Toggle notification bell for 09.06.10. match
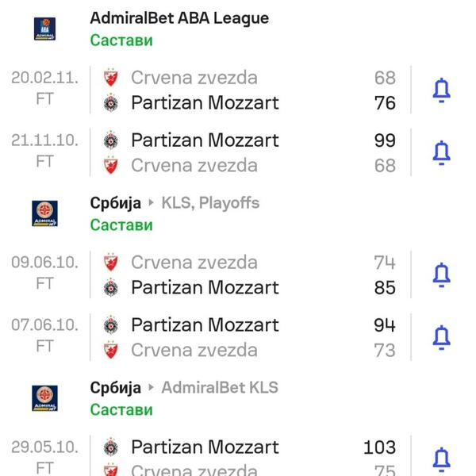 click(x=441, y=275)
